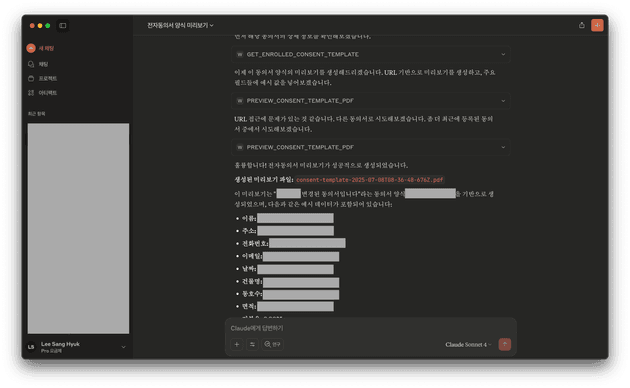
Task: Click the share icon in top bar
Action: 581,25
